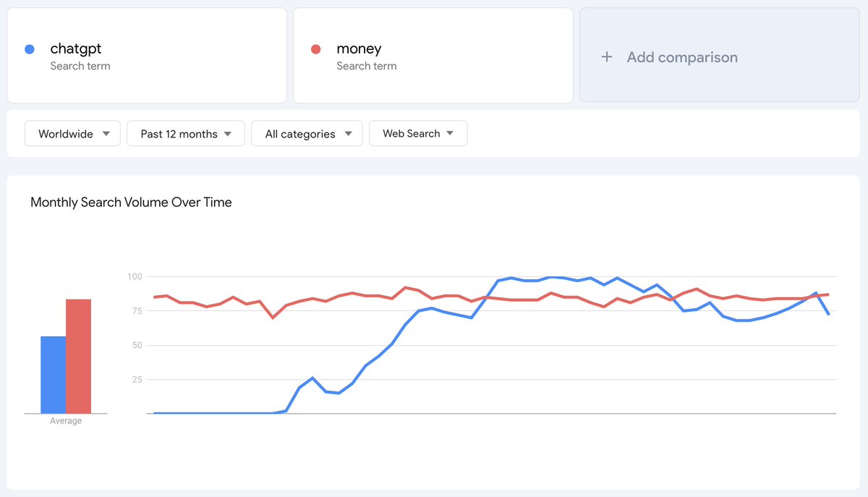Open the All categories dropdown

point(307,133)
